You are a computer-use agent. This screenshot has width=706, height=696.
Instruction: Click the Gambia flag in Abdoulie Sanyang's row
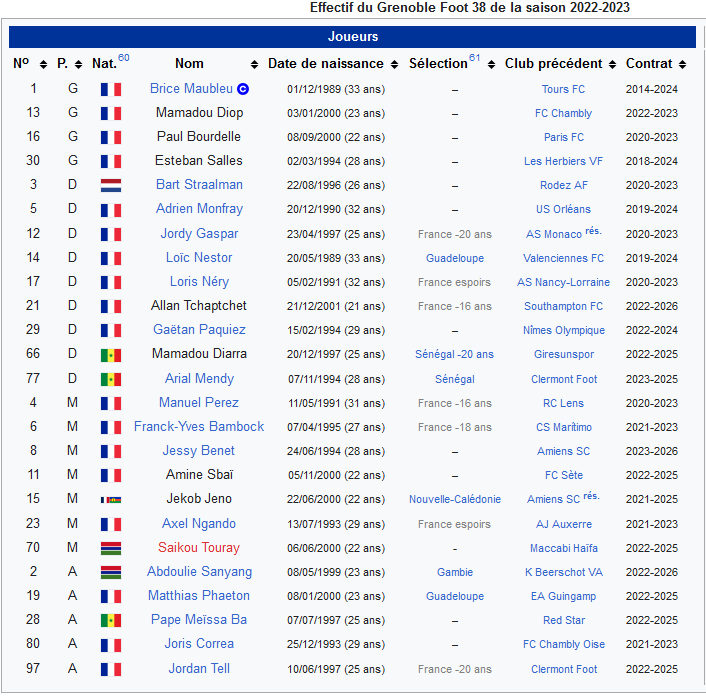[110, 572]
